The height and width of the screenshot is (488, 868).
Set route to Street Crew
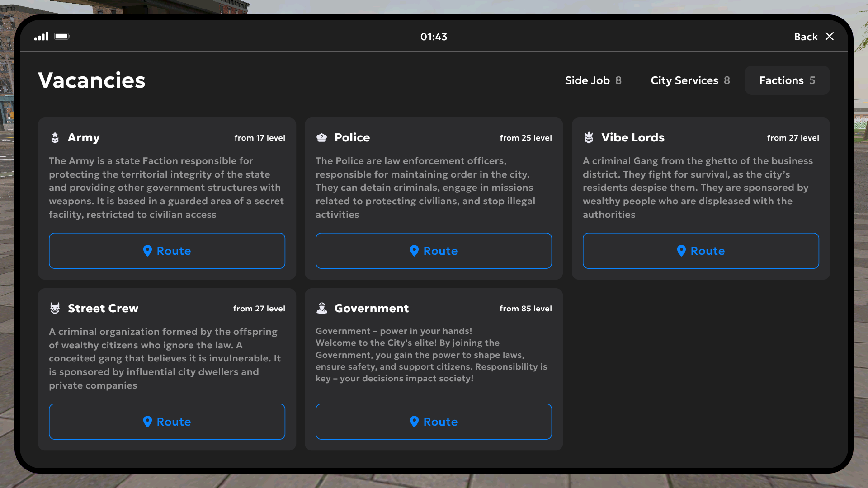click(167, 422)
